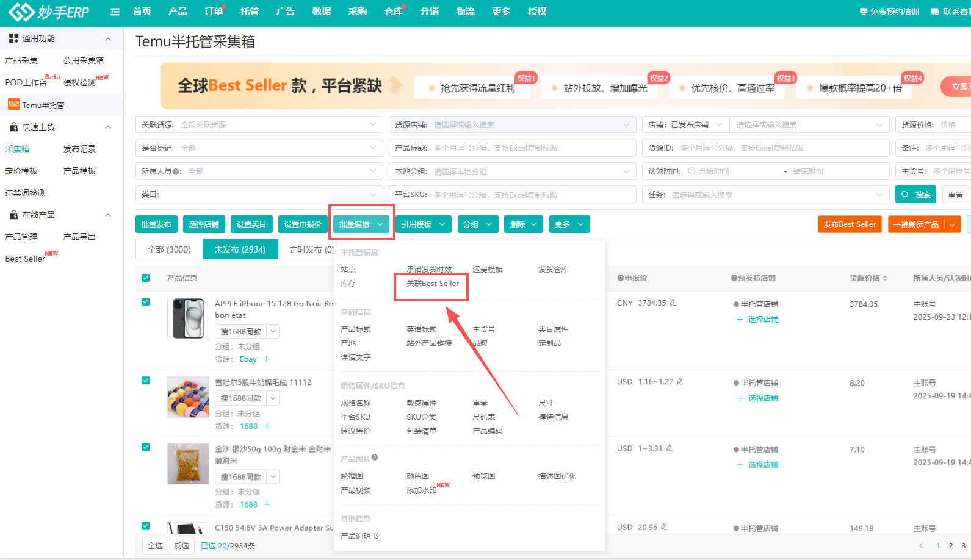The image size is (971, 560).
Task: Go to page 2 in pagination
Action: [x=950, y=546]
